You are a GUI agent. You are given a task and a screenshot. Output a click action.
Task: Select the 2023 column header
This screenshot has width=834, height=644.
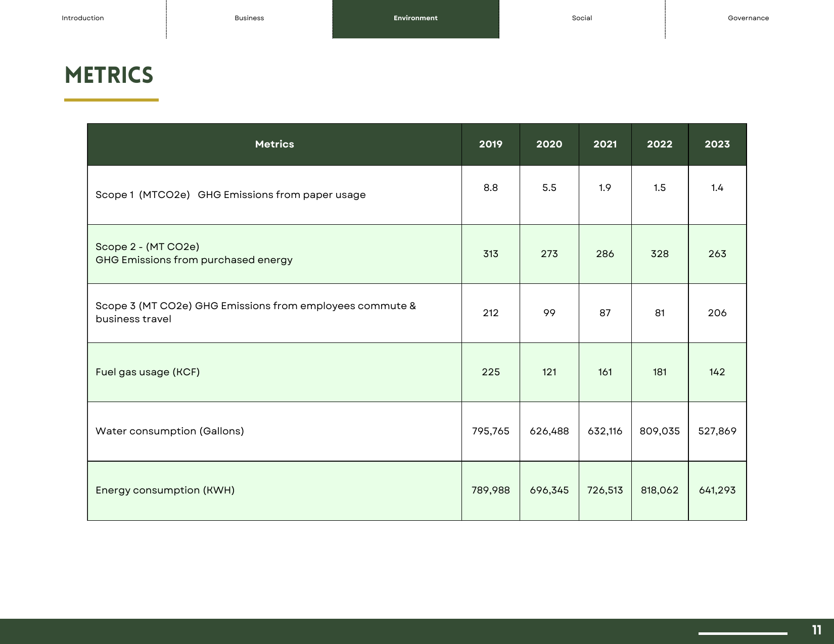click(x=717, y=144)
